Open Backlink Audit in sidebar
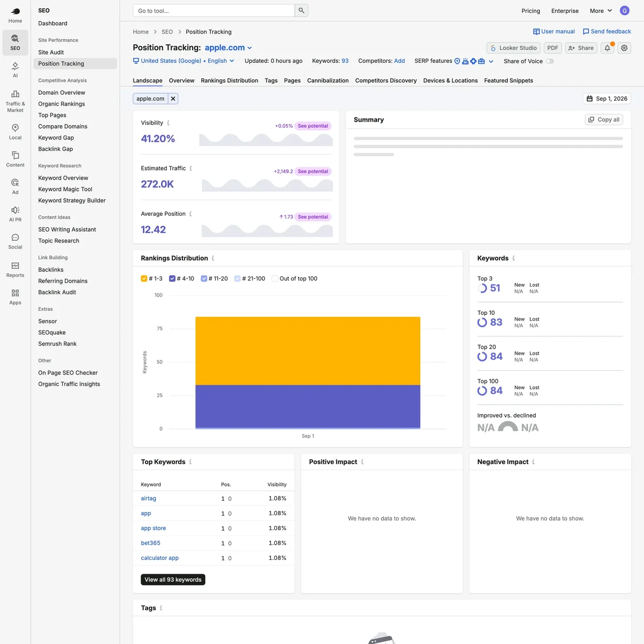This screenshot has height=644, width=644. click(x=57, y=292)
